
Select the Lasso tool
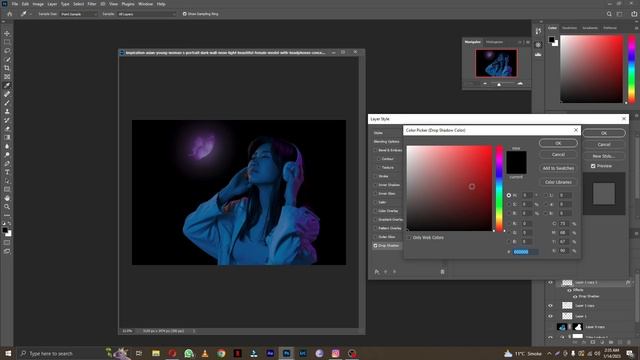pos(7,51)
